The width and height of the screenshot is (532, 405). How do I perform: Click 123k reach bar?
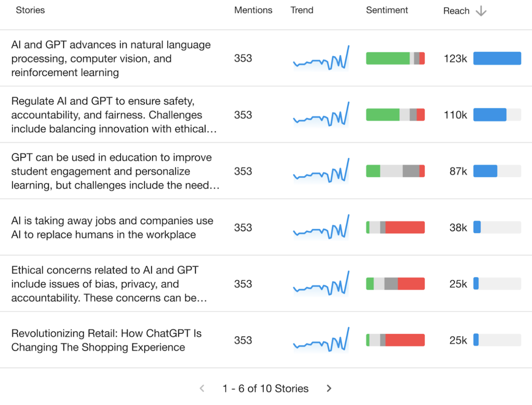(x=497, y=59)
